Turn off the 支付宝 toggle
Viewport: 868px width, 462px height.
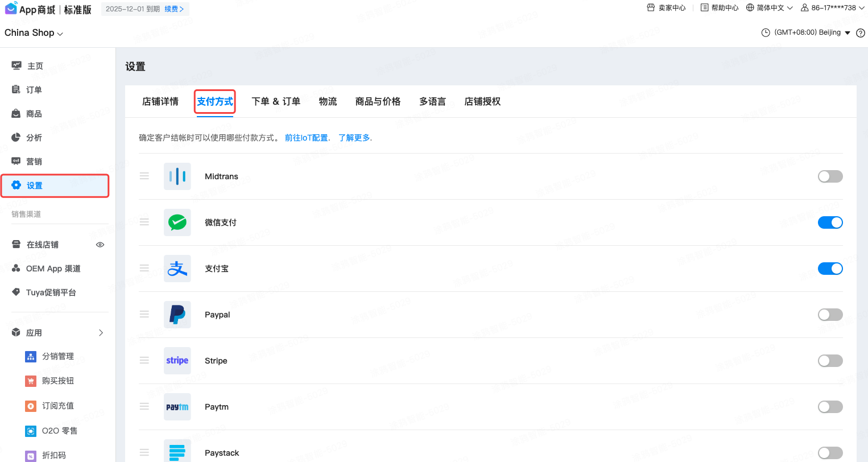point(830,269)
